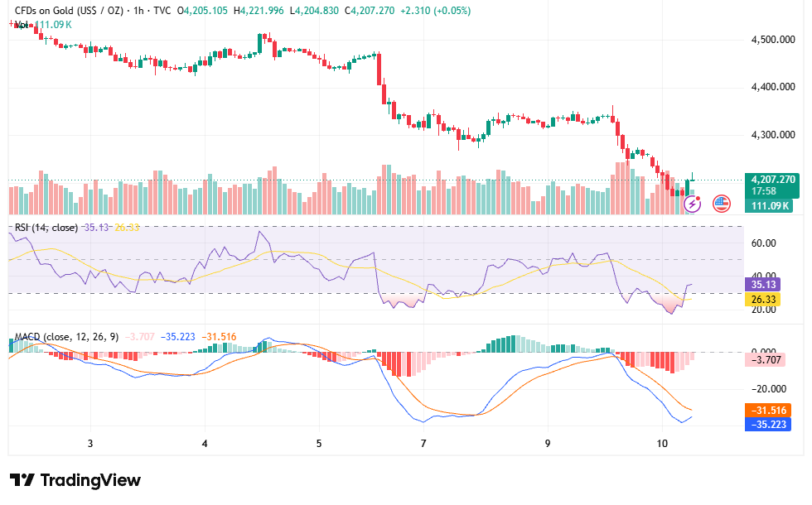Click date label 7 on time axis
Image resolution: width=812 pixels, height=505 pixels.
click(x=423, y=444)
